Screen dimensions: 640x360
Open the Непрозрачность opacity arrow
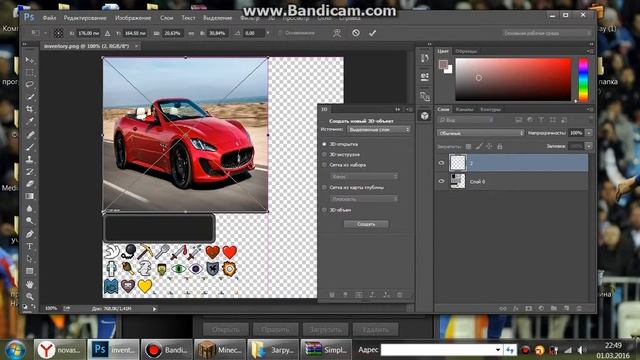tap(589, 133)
